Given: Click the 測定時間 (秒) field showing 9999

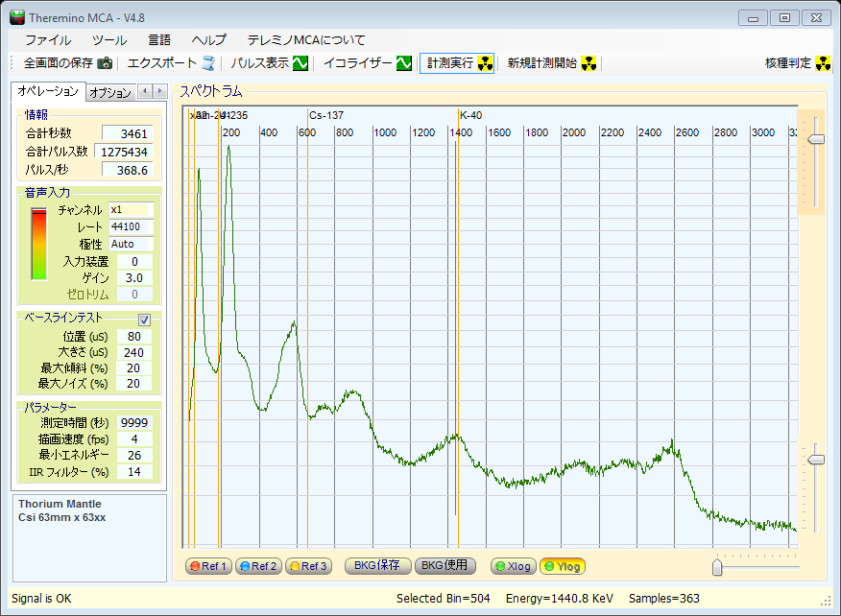Looking at the screenshot, I should [x=134, y=423].
